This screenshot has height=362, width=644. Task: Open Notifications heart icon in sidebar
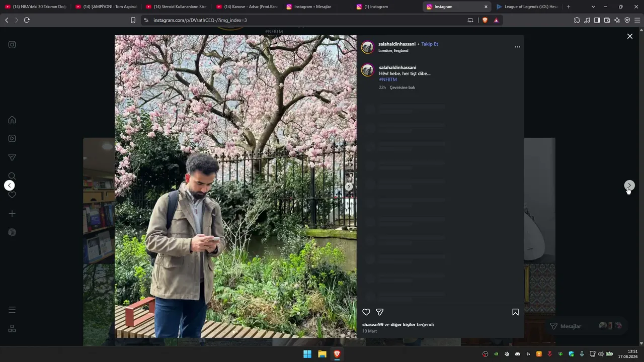[12, 195]
